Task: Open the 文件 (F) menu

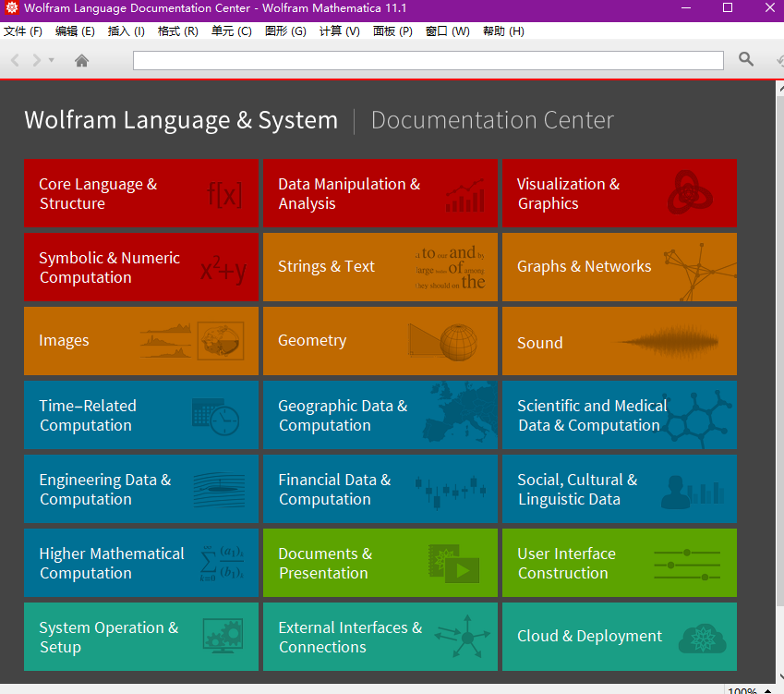Action: click(23, 30)
